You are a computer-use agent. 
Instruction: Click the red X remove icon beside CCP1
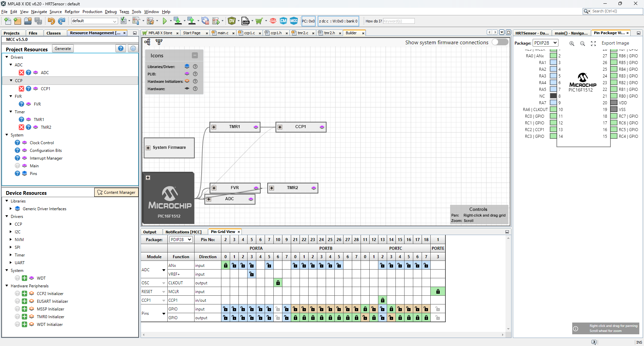click(21, 89)
